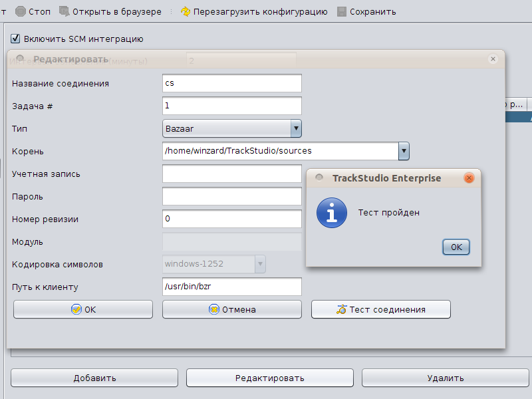Screen dimensions: 532x399
Task: Click the Open in browser icon
Action: click(64, 11)
